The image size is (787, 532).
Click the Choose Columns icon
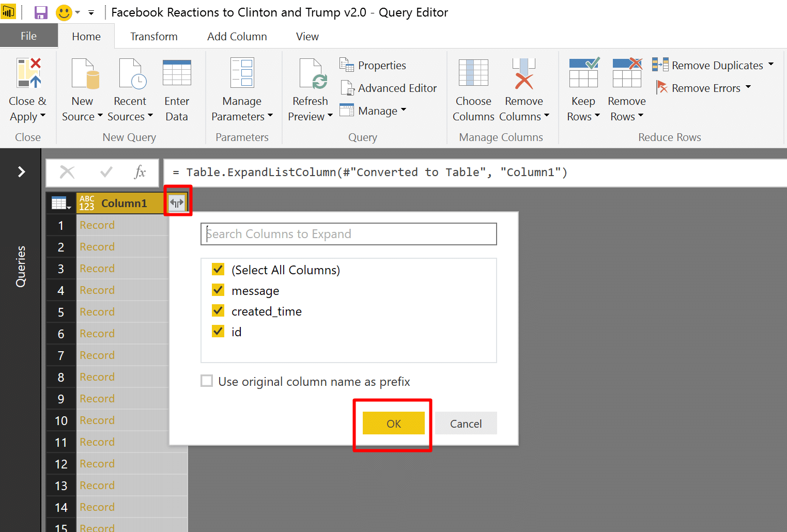473,72
